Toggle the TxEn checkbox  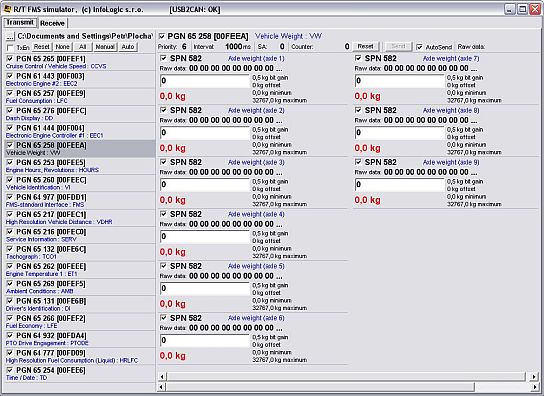[10, 48]
